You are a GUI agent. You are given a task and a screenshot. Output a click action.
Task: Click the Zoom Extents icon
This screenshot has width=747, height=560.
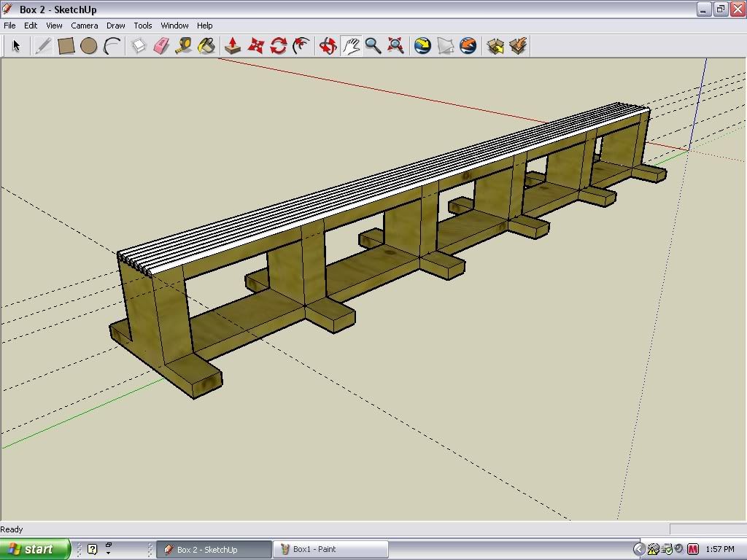pyautogui.click(x=395, y=46)
